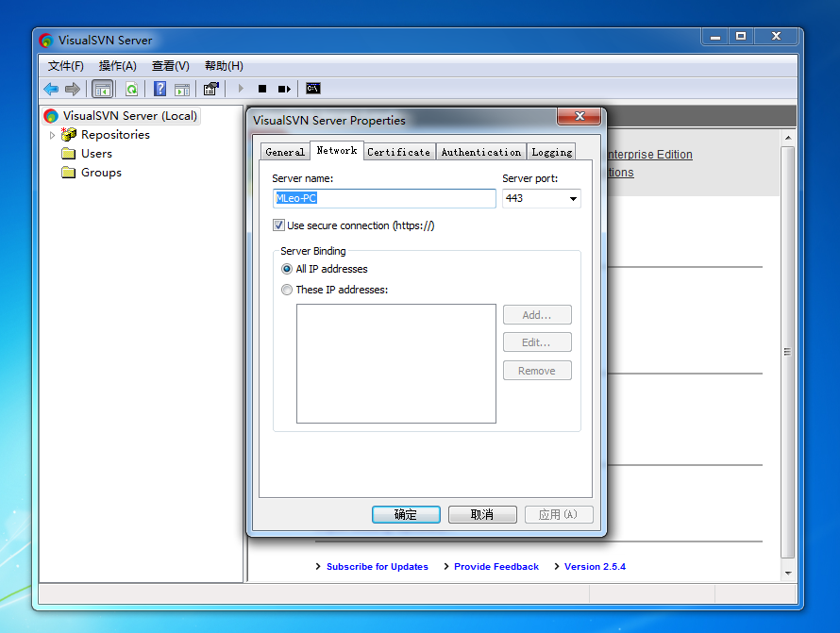
Task: Click the "Server port:" label
Action: [x=529, y=178]
